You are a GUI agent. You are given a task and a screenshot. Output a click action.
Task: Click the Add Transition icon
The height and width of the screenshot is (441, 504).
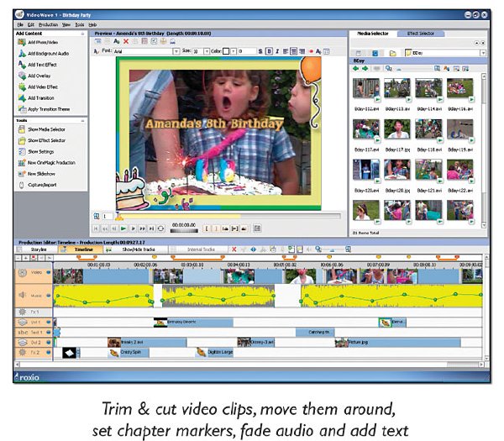[22, 98]
